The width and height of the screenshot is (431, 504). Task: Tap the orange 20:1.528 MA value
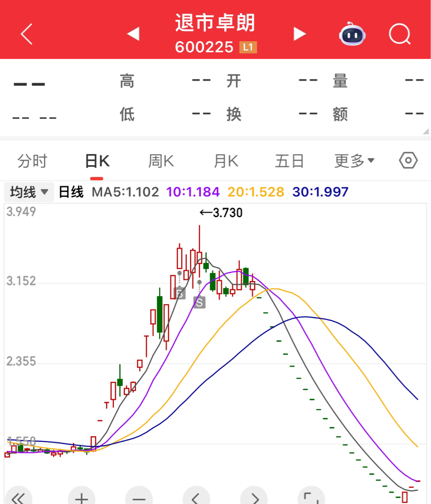pos(256,192)
